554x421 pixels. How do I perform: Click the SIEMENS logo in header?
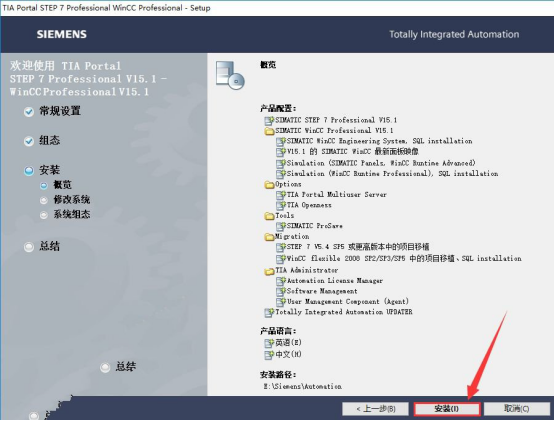(x=62, y=34)
